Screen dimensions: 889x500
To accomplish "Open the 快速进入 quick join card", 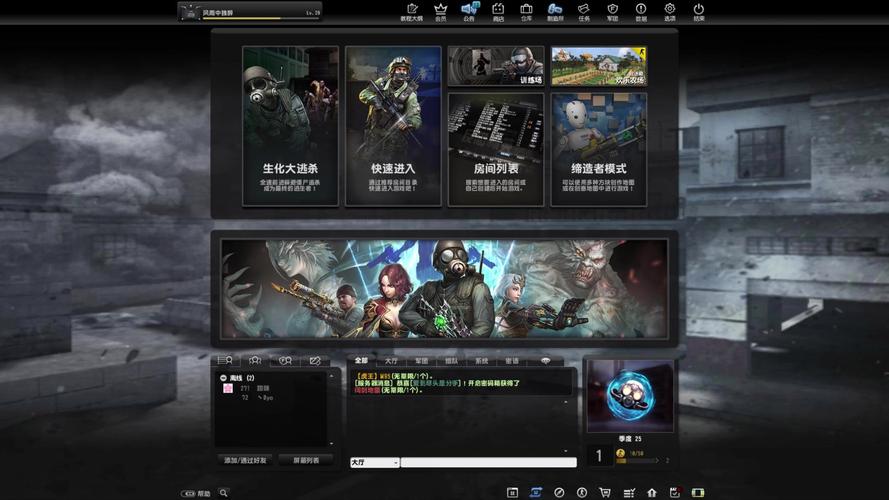I will point(393,126).
